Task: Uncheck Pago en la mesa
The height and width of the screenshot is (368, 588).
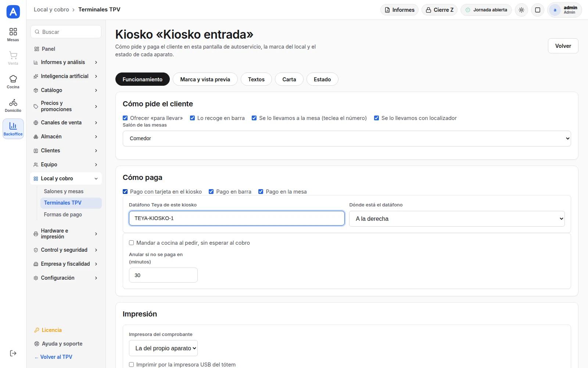Action: click(261, 192)
